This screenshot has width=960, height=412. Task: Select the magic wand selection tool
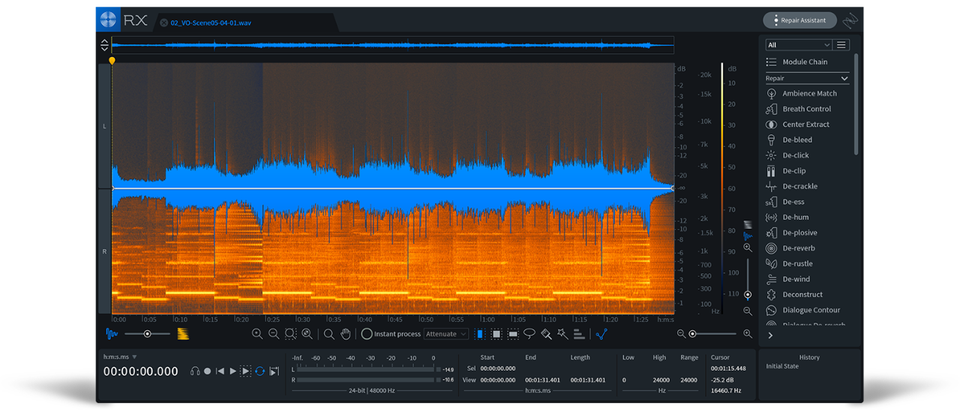tap(562, 334)
